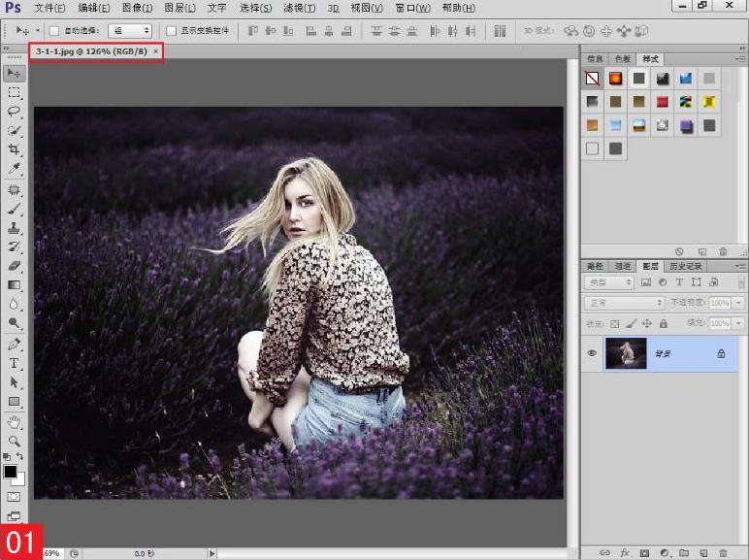The height and width of the screenshot is (560, 749).
Task: Select the Horizontal Type tool
Action: 14,363
